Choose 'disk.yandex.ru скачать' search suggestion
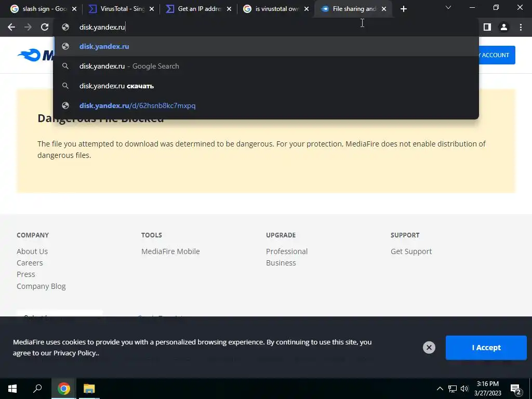The image size is (532, 399). point(266,86)
